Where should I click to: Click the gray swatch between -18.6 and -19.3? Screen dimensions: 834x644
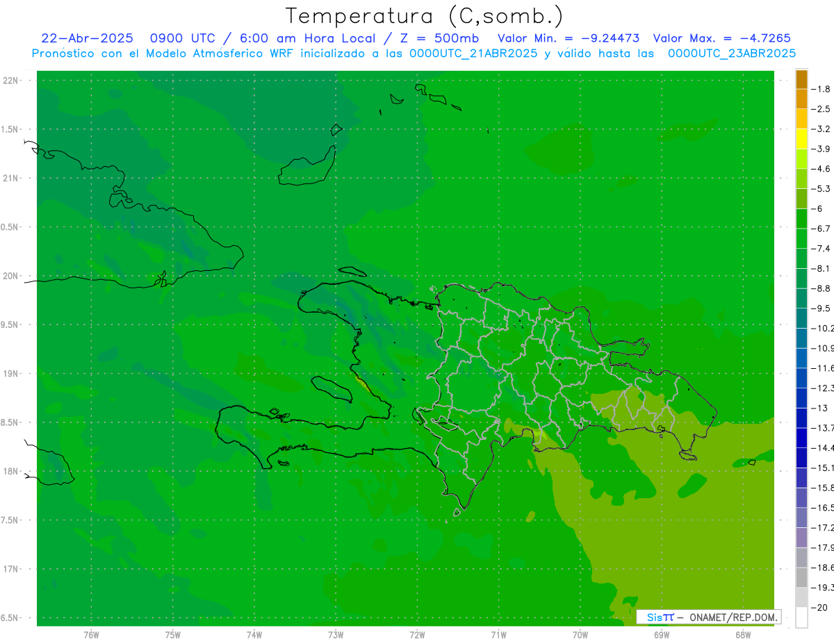801,578
